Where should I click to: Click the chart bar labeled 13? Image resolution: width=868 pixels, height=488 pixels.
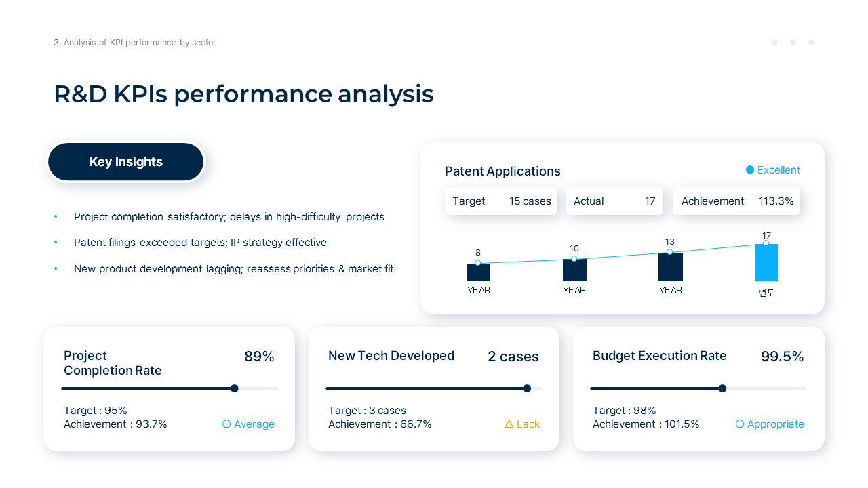coord(670,268)
